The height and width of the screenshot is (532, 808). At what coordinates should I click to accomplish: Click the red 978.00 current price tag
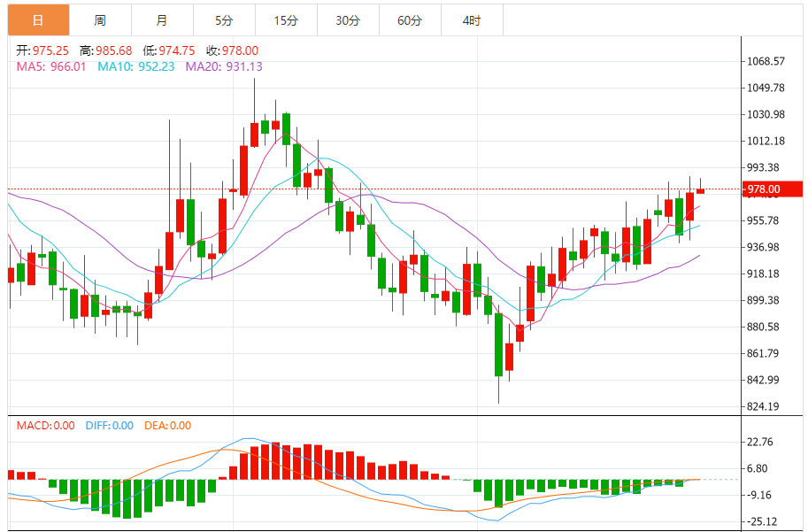772,189
